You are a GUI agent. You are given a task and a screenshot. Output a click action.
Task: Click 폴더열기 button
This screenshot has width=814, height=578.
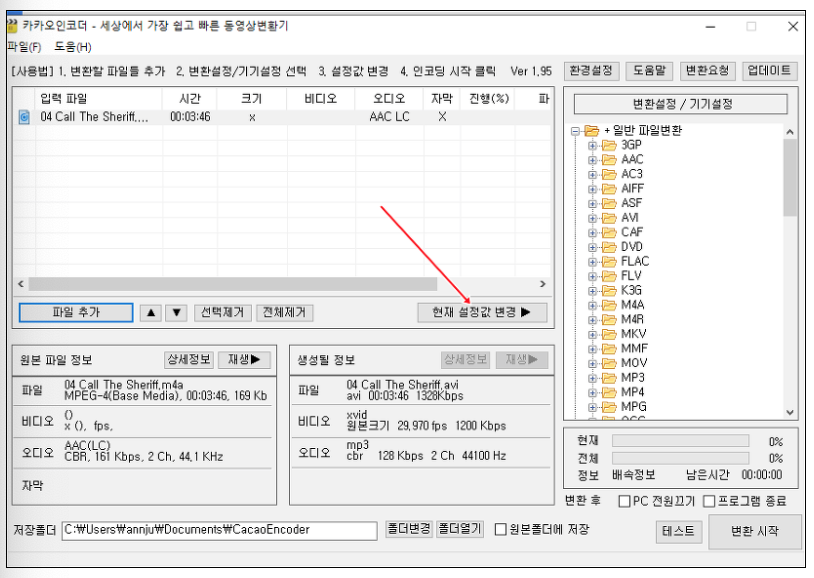(x=460, y=529)
